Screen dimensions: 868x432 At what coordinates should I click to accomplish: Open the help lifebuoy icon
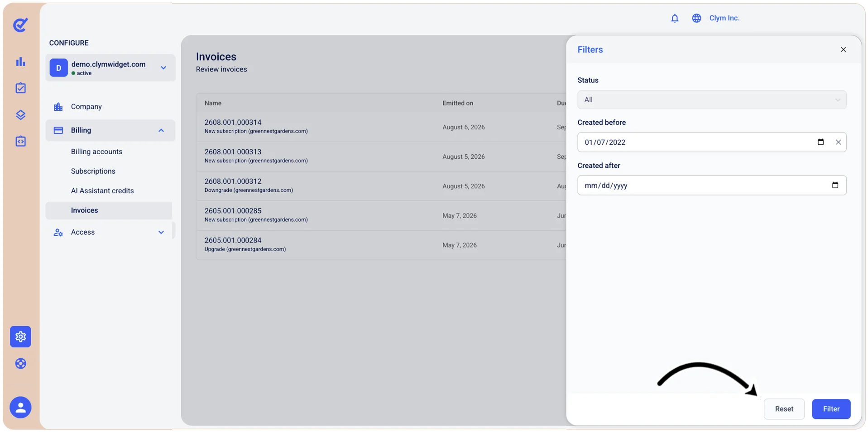click(x=20, y=364)
